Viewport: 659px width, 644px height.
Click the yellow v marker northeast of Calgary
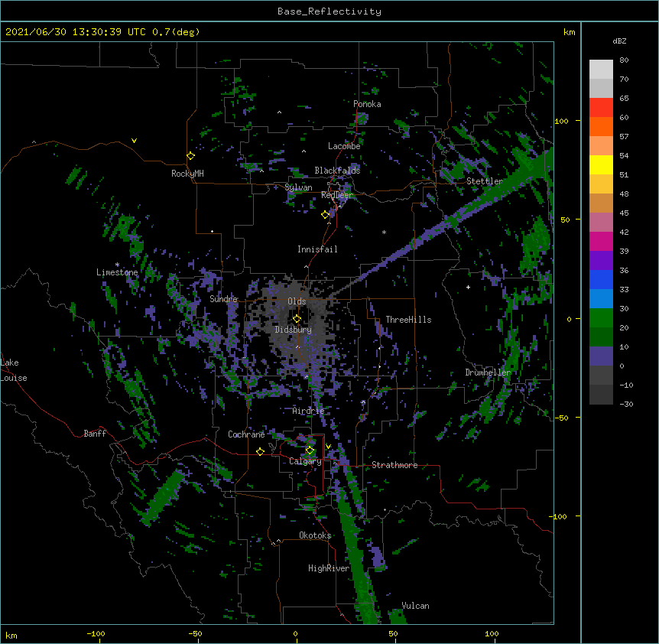point(328,447)
